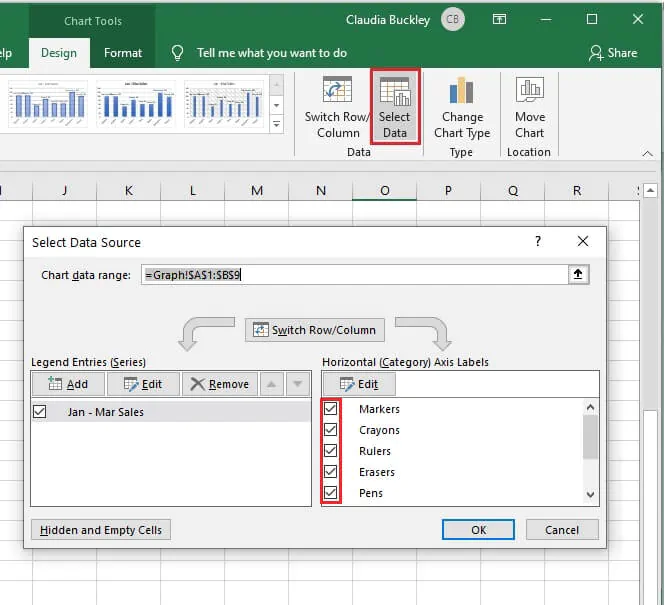Switch to the Format tab

(x=123, y=53)
